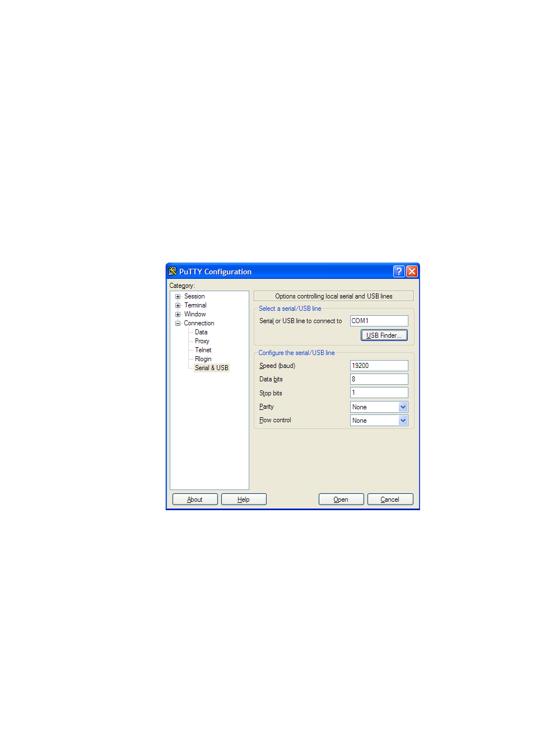Click the 'Flow control' label
Image resolution: width=535 pixels, height=756 pixels.
click(x=275, y=421)
